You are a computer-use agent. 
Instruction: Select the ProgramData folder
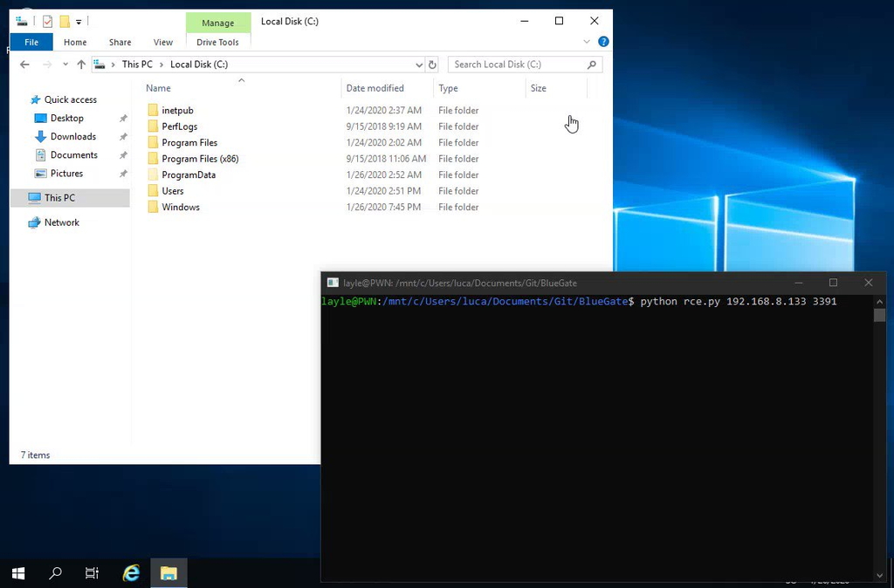(189, 175)
